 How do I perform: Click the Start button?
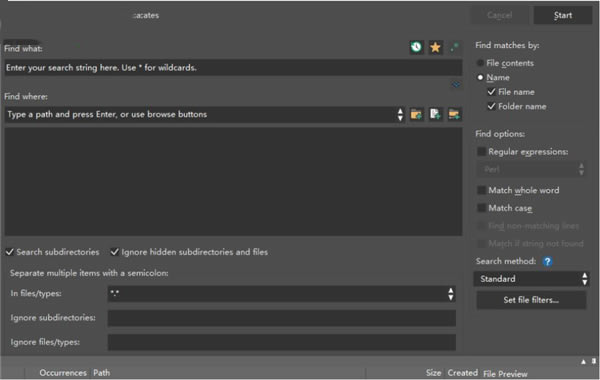coord(563,15)
